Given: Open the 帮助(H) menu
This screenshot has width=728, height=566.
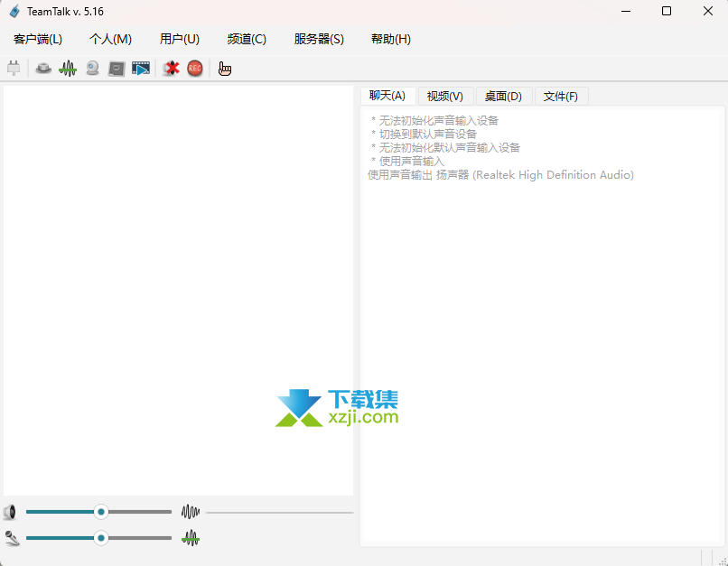Looking at the screenshot, I should [x=391, y=39].
